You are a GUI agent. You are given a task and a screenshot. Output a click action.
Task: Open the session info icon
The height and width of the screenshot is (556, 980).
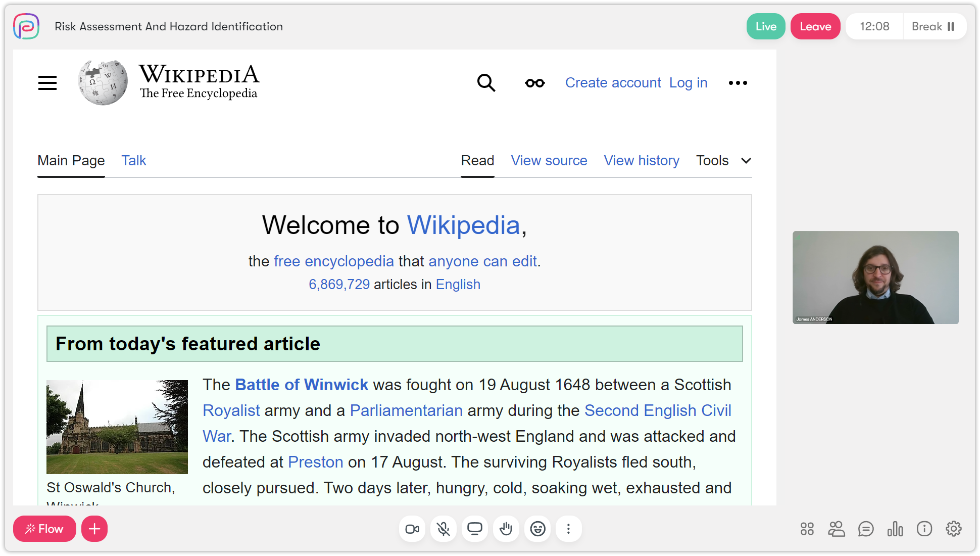pyautogui.click(x=924, y=529)
